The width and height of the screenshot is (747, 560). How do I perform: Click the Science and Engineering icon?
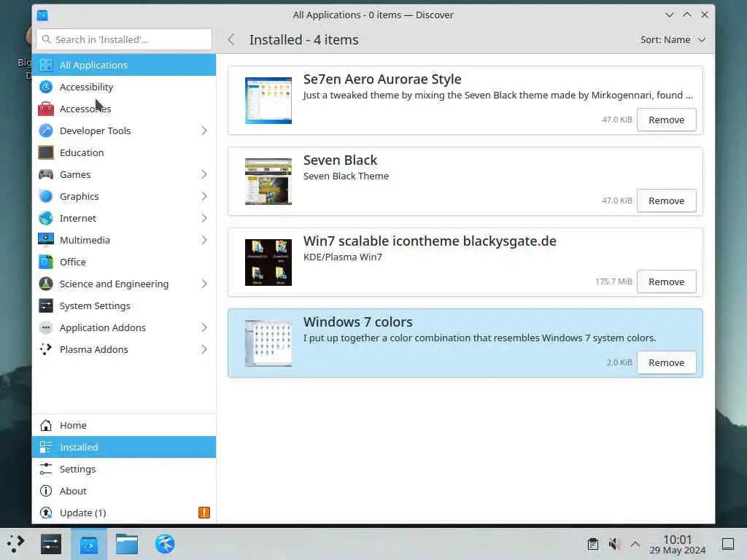tap(46, 284)
